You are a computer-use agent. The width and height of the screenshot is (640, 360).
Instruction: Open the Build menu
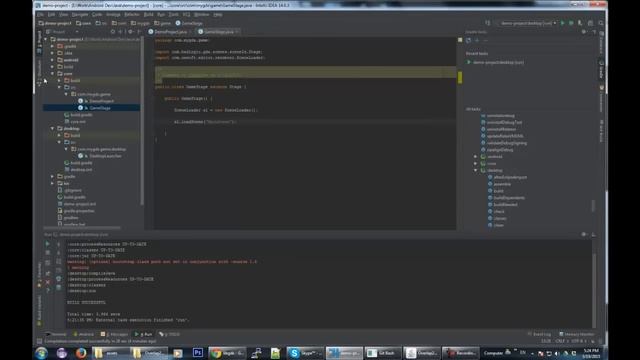click(149, 15)
